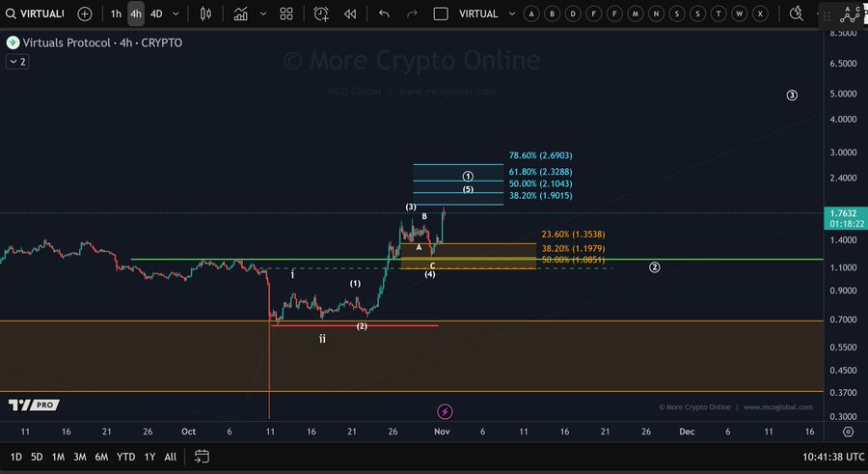Start bar Replay mode
868x474 pixels.
tap(350, 14)
